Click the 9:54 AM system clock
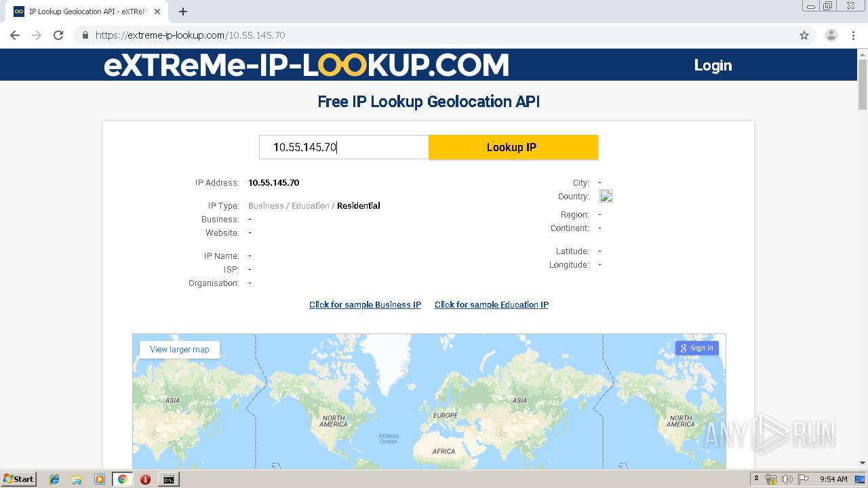This screenshot has width=868, height=488. [x=833, y=479]
